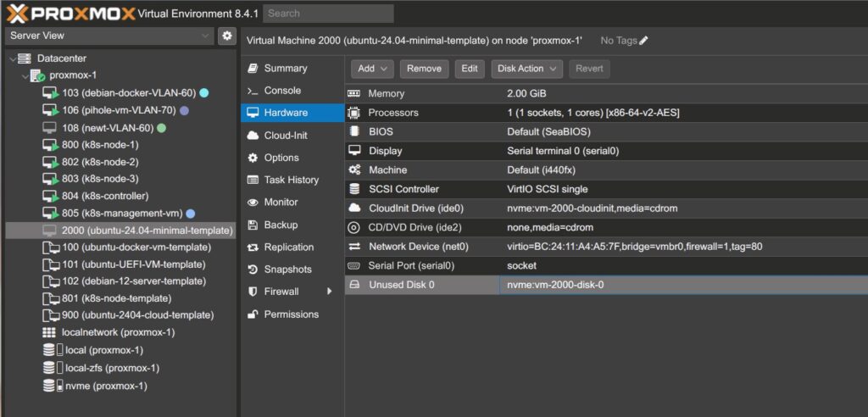Click the Display monitor icon
This screenshot has width=868, height=417.
click(x=354, y=151)
